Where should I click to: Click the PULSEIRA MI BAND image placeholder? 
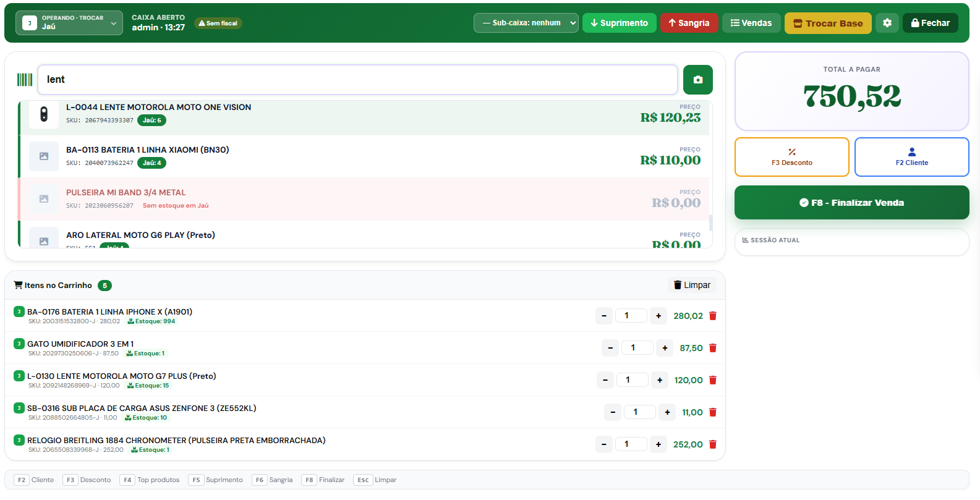pos(44,199)
